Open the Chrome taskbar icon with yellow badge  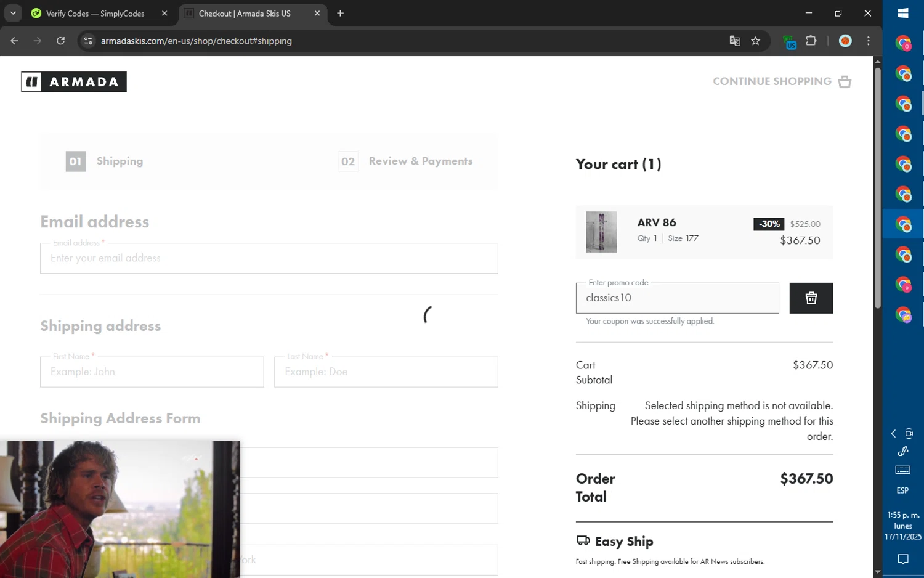(903, 315)
